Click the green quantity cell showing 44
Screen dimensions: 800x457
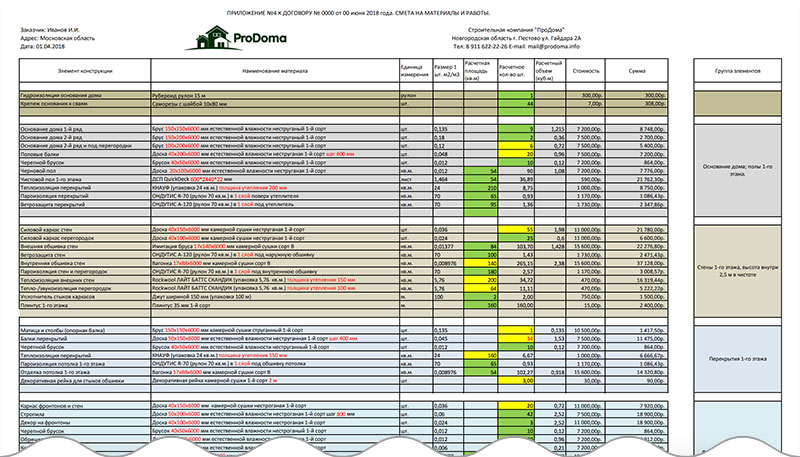[515, 104]
